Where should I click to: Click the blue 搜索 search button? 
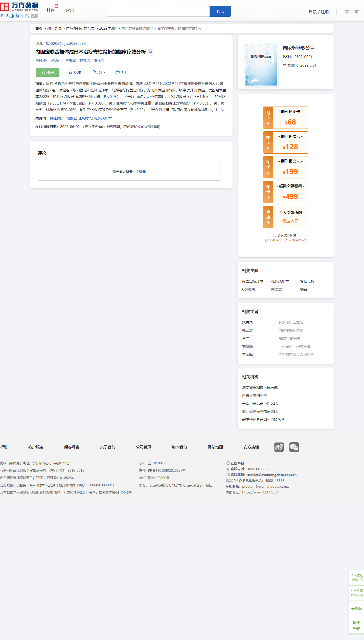(x=220, y=11)
